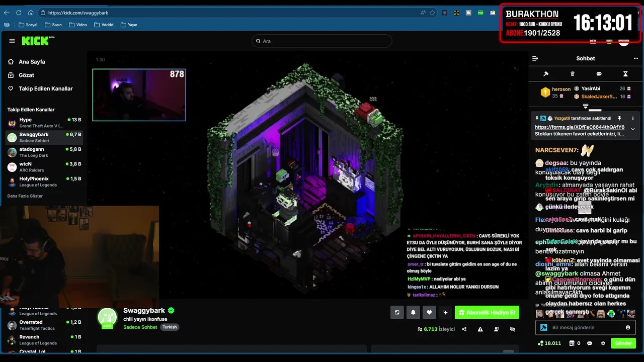
Task: Click Swaggybark channel avatar
Action: coord(107,318)
